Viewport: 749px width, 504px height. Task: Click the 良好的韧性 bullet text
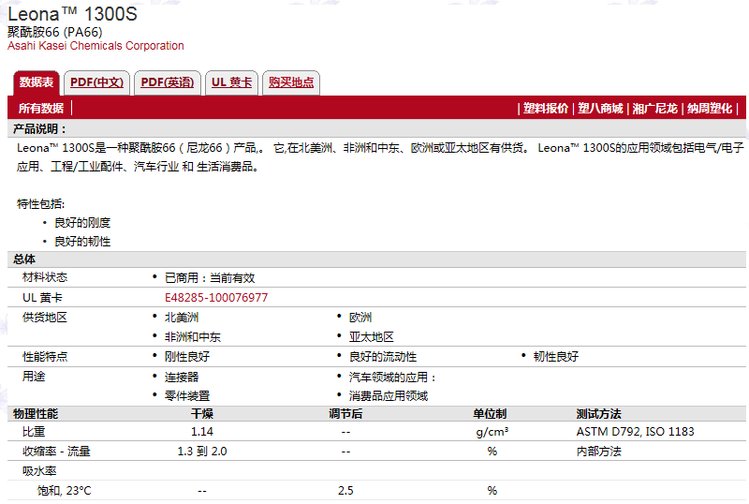click(x=82, y=241)
